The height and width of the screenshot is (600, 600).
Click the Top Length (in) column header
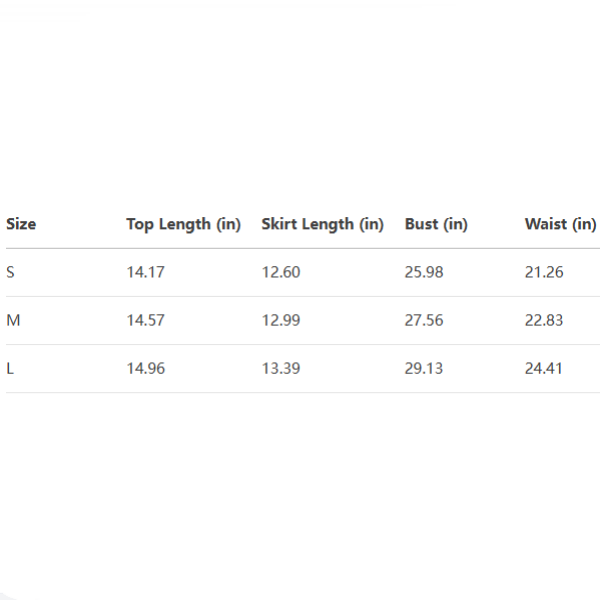click(x=183, y=224)
